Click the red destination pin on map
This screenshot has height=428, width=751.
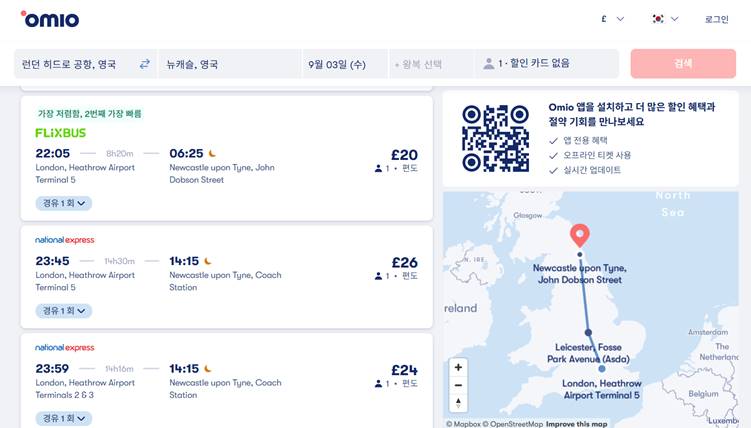coord(580,236)
